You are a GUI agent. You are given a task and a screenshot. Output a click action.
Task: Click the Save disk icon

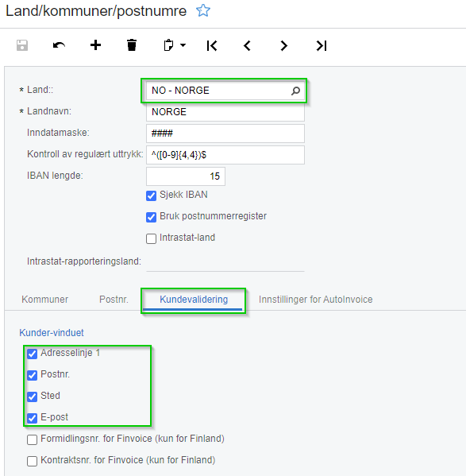[22, 45]
